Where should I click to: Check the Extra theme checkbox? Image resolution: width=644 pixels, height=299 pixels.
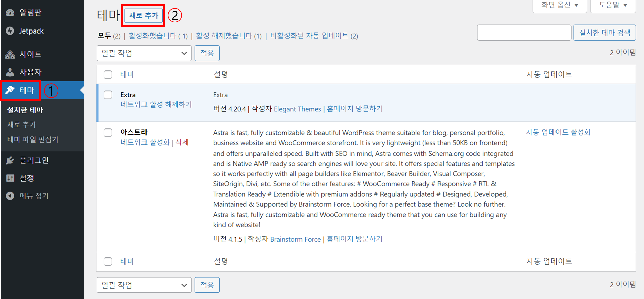[x=108, y=95]
